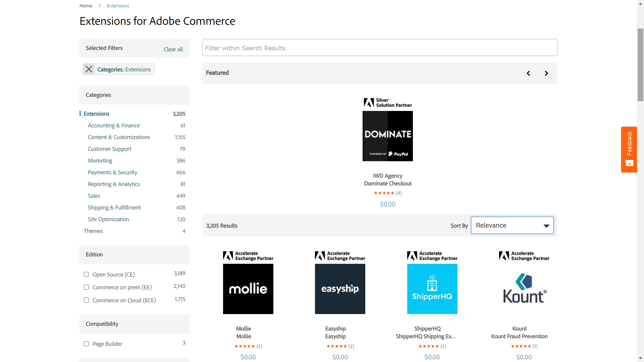The height and width of the screenshot is (362, 644).
Task: Click Extensions breadcrumb link
Action: coord(118,6)
